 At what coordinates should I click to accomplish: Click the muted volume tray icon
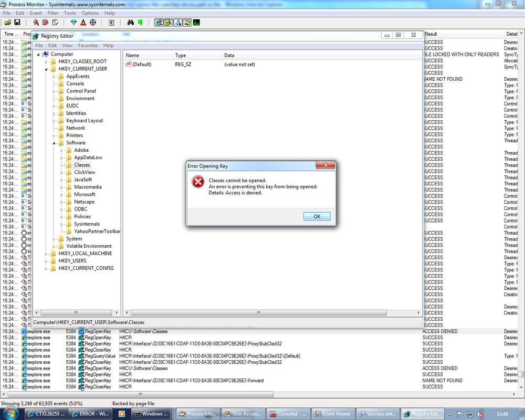(480, 414)
